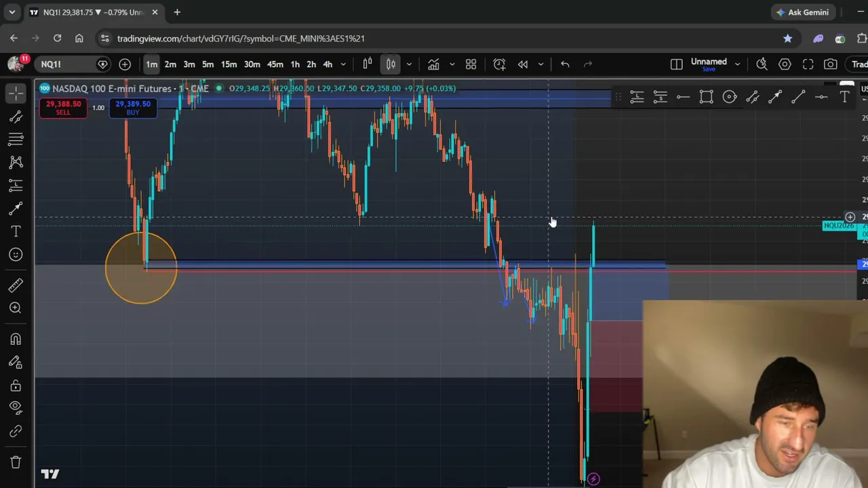
Task: Click the compare or add symbol plus icon
Action: tap(125, 64)
